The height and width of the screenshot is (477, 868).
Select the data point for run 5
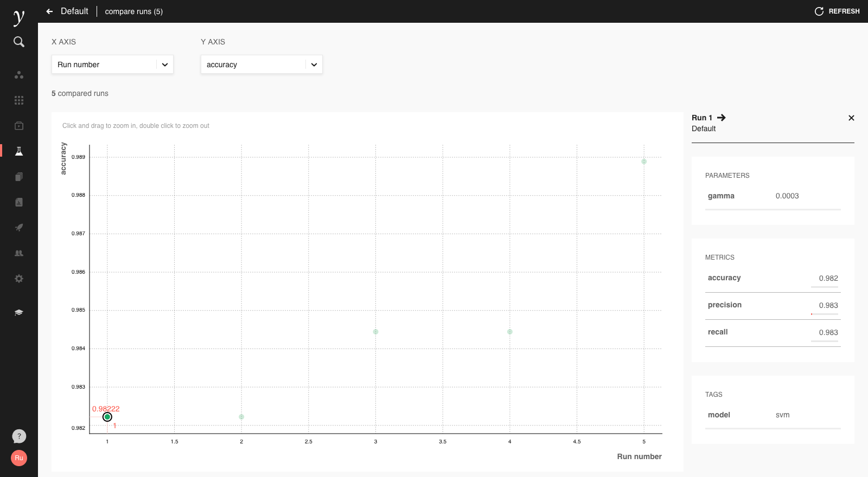[x=644, y=162]
